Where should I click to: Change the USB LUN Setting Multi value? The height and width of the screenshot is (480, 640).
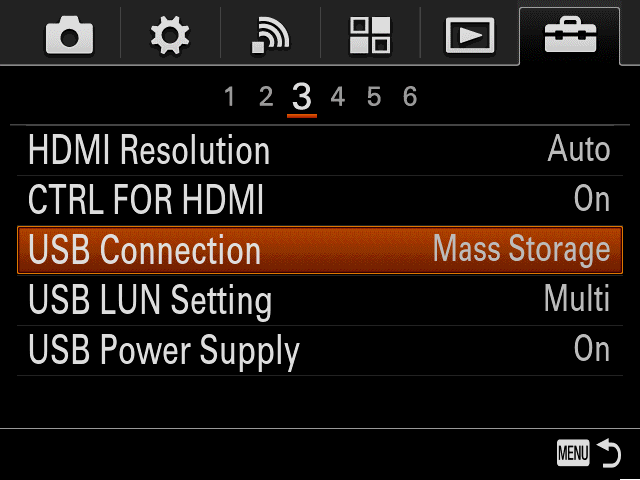tap(577, 299)
